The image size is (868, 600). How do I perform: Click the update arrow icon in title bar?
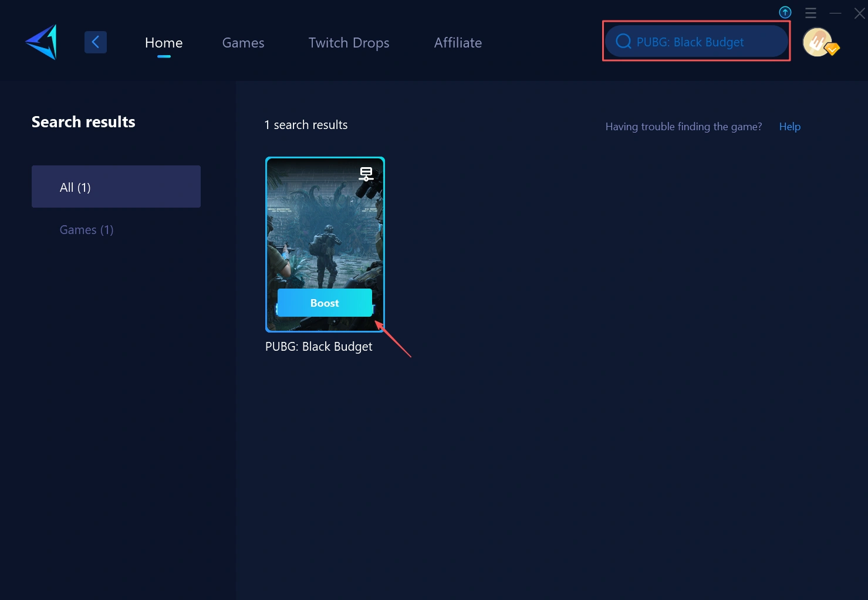point(785,12)
